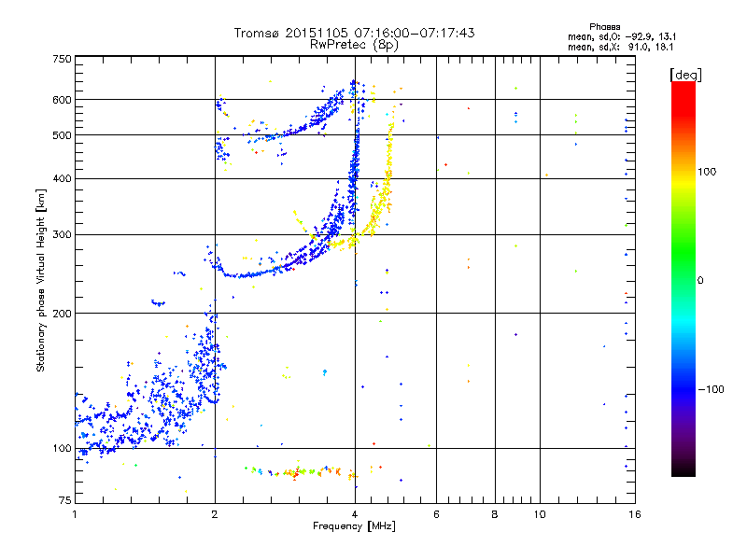Click the x-axis tick label '4'
The height and width of the screenshot is (560, 747).
(355, 514)
